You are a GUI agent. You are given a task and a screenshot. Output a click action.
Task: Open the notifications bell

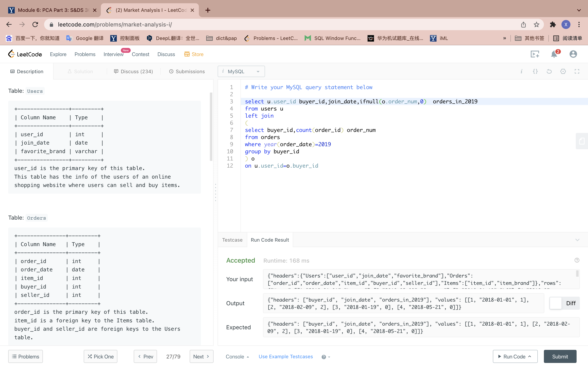pyautogui.click(x=554, y=54)
